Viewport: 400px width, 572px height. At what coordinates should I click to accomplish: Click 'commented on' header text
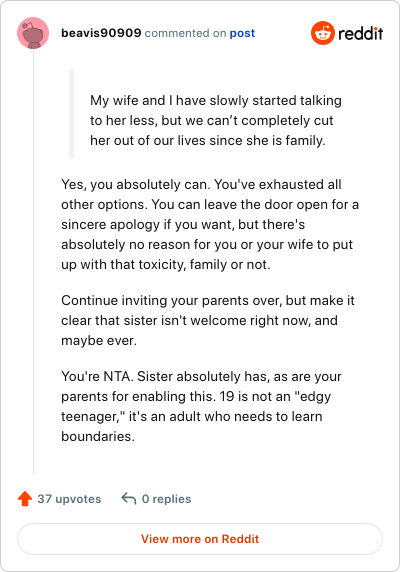tap(185, 33)
